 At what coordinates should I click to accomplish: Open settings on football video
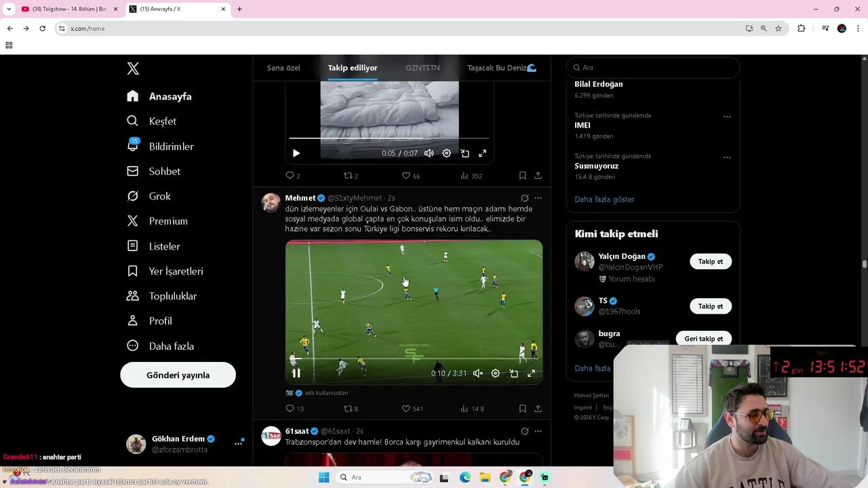(495, 373)
